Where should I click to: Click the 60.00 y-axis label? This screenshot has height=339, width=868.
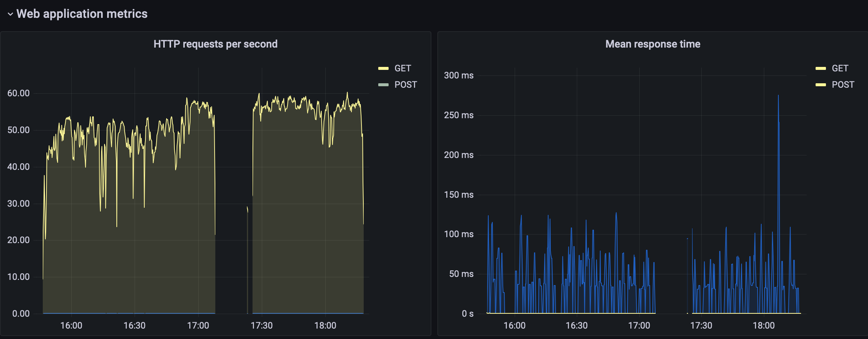pyautogui.click(x=19, y=93)
